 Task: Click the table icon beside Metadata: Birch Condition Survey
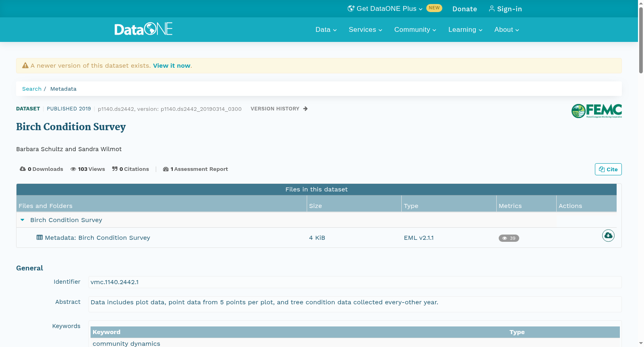[x=39, y=237]
